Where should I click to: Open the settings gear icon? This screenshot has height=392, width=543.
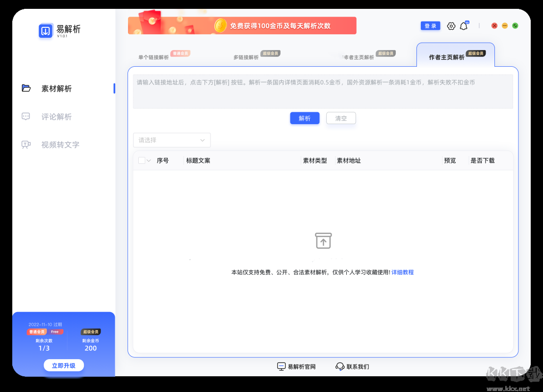click(451, 26)
